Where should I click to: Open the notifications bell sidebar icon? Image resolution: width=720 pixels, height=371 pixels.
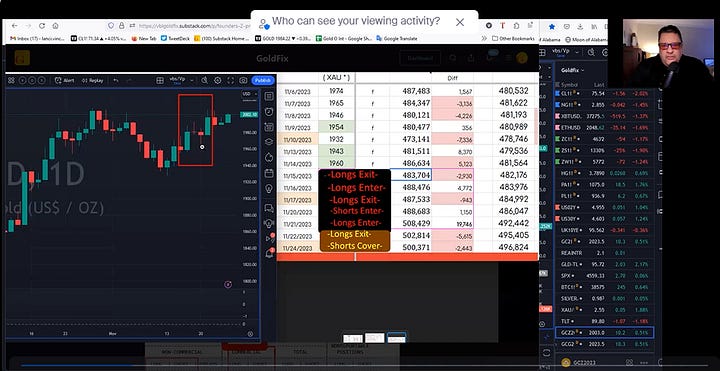click(269, 253)
